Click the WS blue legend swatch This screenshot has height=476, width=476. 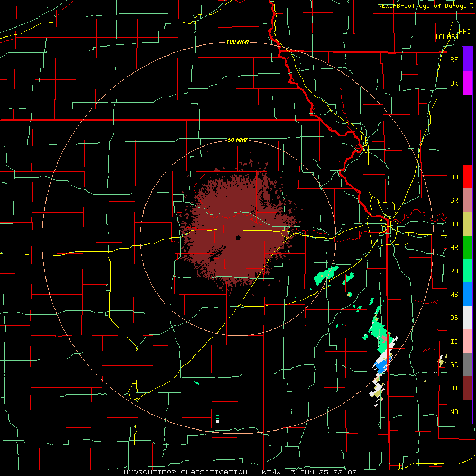click(467, 294)
